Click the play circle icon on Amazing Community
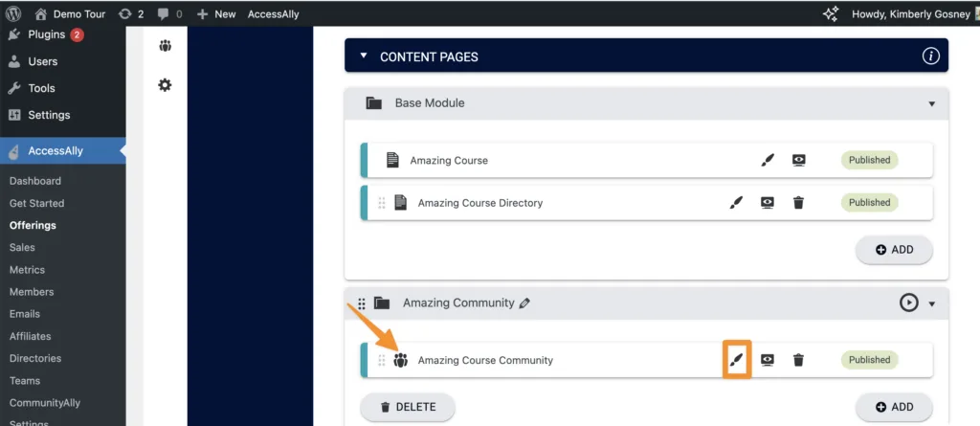The width and height of the screenshot is (980, 426). [908, 303]
